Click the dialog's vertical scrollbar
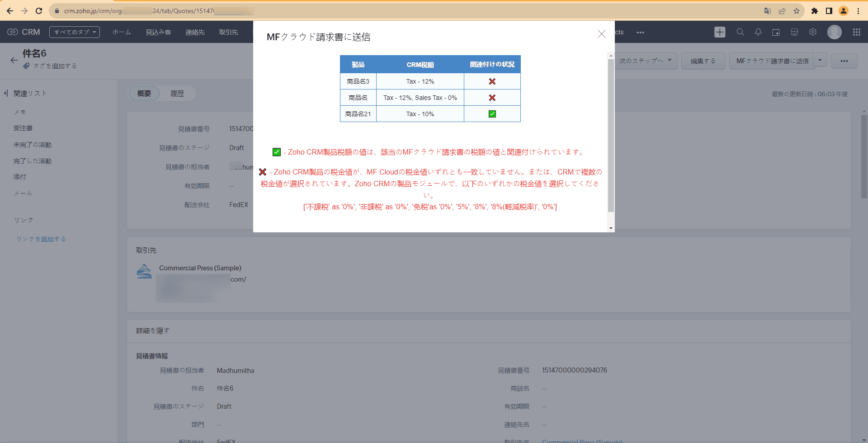 (x=611, y=136)
